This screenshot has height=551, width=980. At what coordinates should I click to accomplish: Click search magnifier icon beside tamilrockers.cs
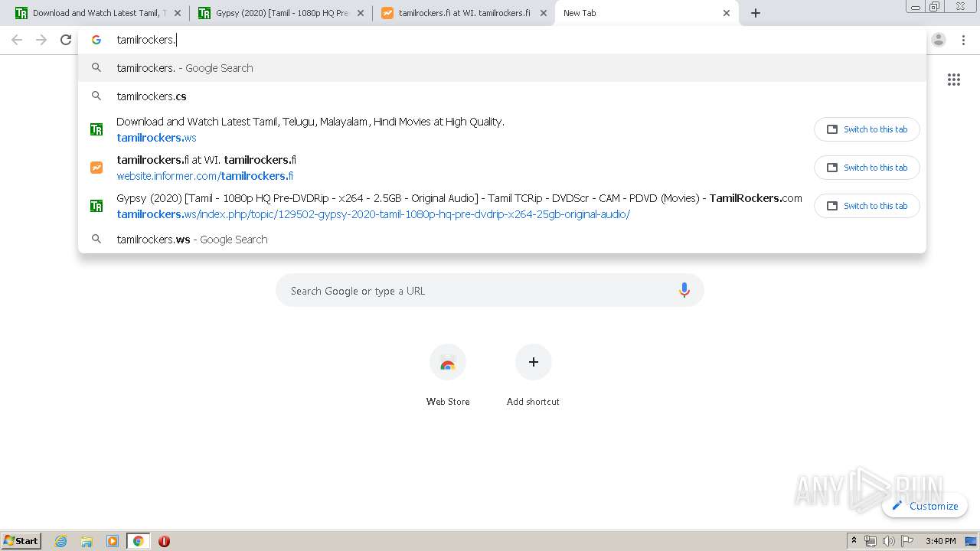[96, 96]
